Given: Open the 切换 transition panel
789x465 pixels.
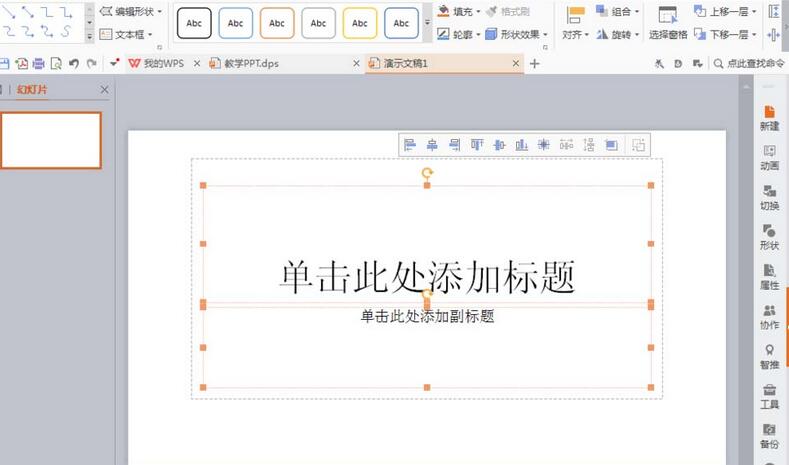Looking at the screenshot, I should tap(768, 196).
